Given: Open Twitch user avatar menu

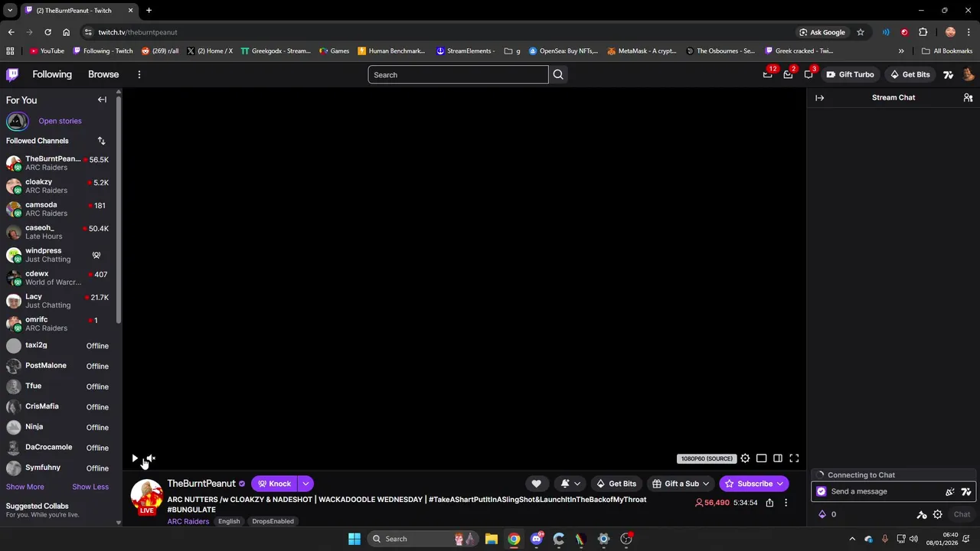Looking at the screenshot, I should tap(968, 74).
